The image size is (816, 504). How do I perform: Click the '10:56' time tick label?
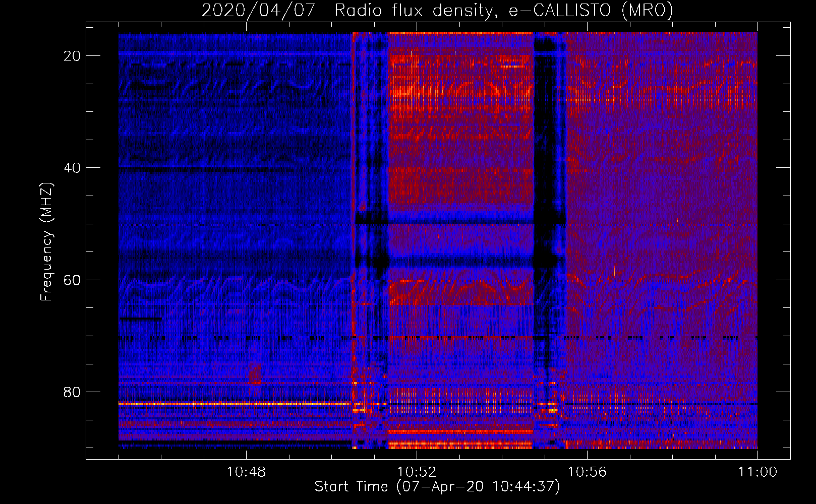pyautogui.click(x=587, y=472)
